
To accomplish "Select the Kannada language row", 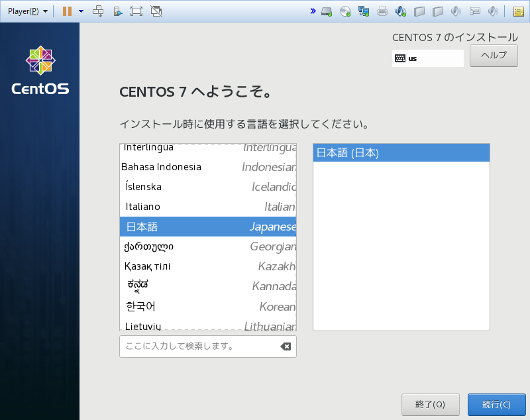I will (x=208, y=287).
